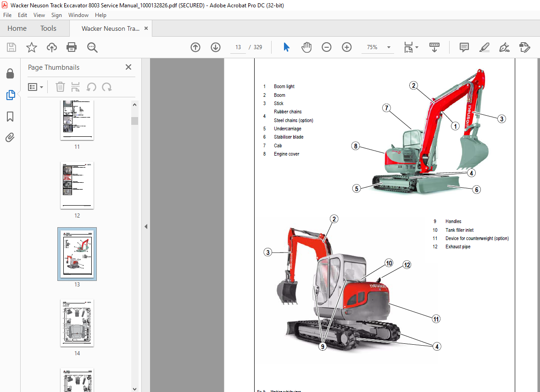
Task: Select page 14 thumbnail
Action: [x=77, y=323]
